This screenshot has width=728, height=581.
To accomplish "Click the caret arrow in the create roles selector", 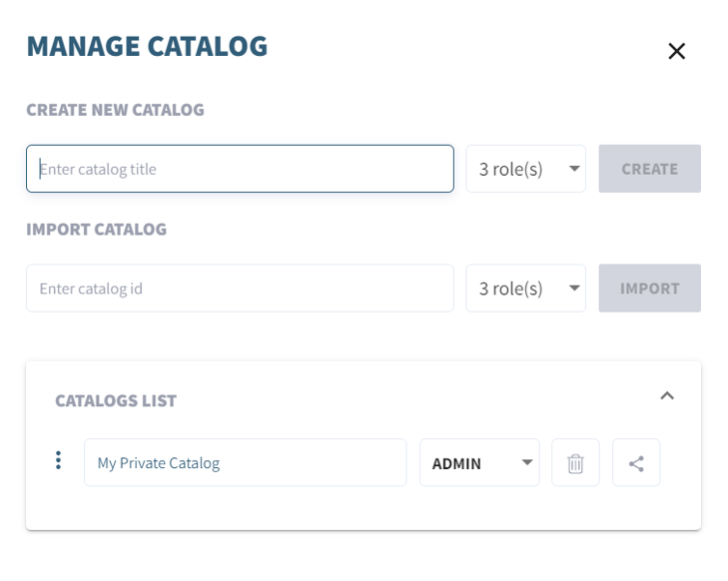I will pyautogui.click(x=574, y=169).
